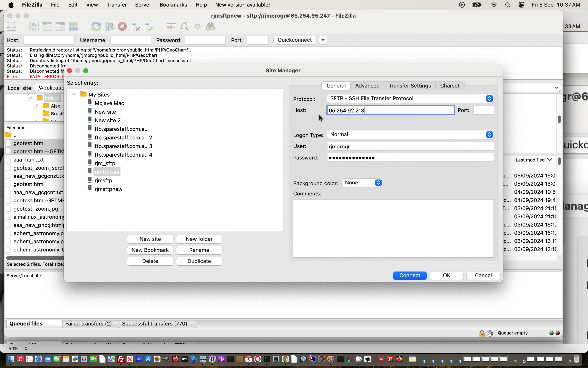This screenshot has height=368, width=588.
Task: Click the FileZilla icon in the Dock
Action: (x=121, y=359)
